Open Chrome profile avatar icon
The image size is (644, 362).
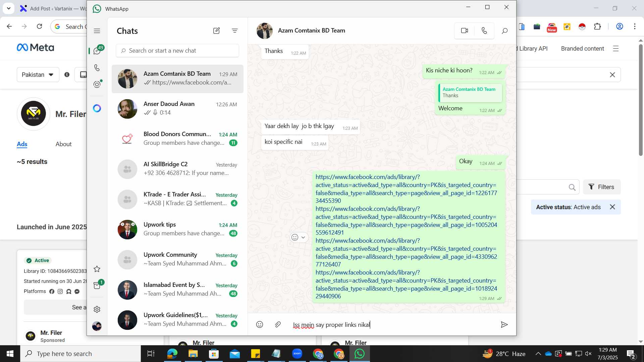click(620, 26)
